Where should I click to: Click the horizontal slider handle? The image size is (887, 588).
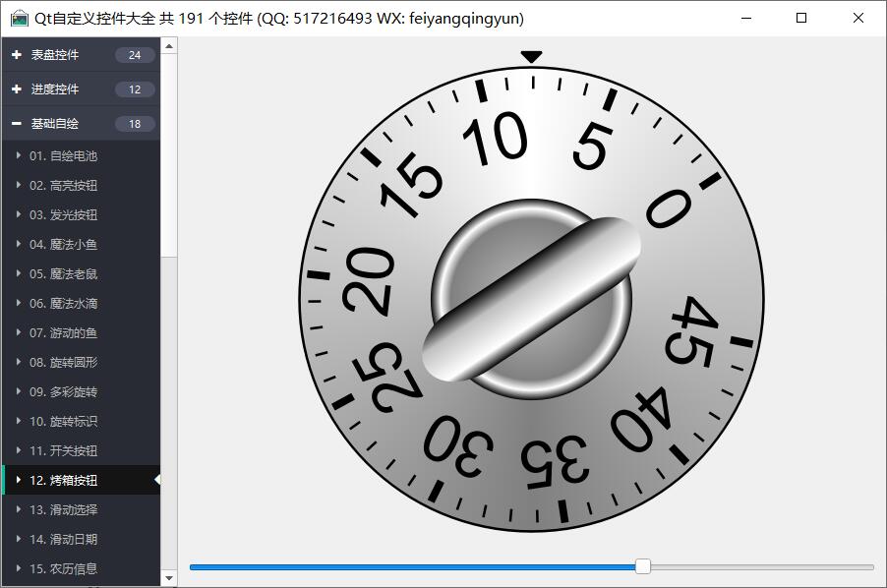click(x=643, y=566)
